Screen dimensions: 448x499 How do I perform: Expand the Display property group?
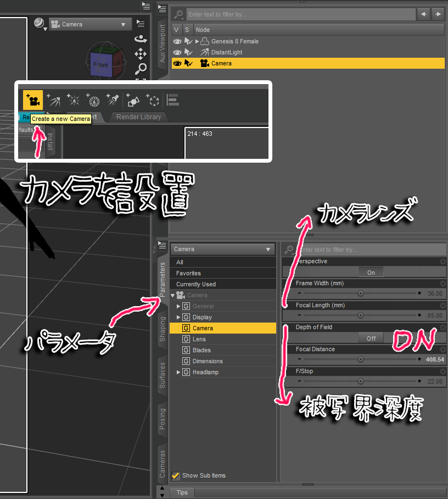(178, 317)
